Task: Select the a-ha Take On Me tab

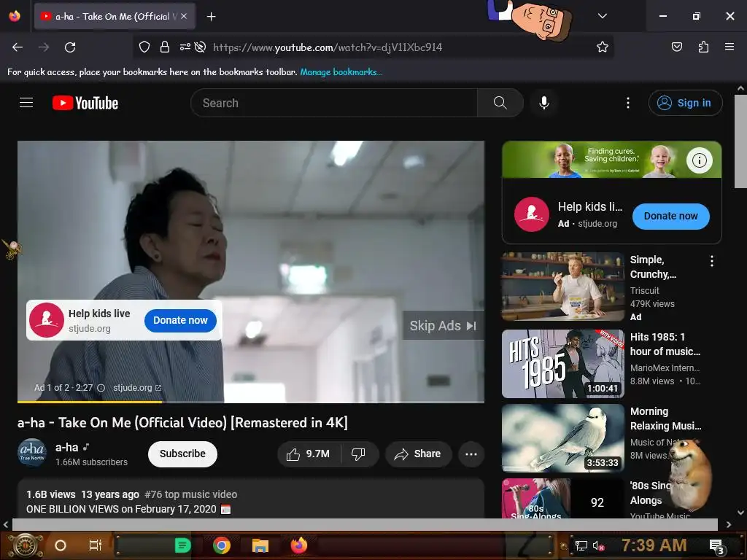Action: 115,16
